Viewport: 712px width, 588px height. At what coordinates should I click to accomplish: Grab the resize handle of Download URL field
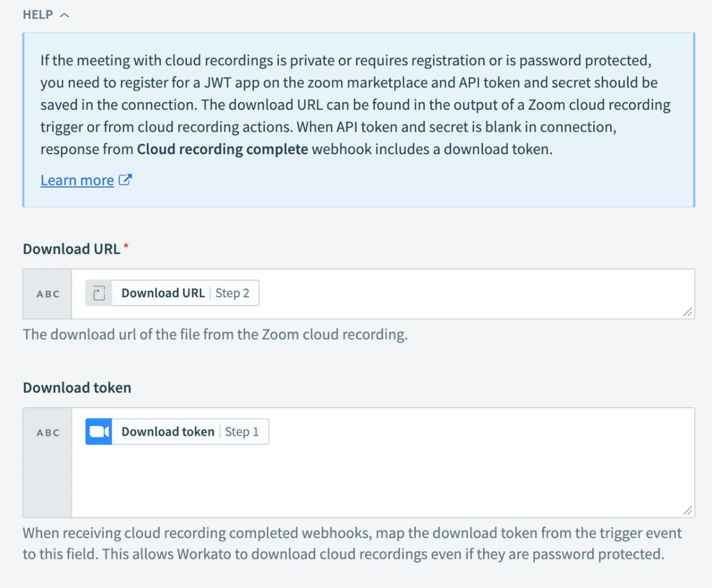(x=687, y=312)
